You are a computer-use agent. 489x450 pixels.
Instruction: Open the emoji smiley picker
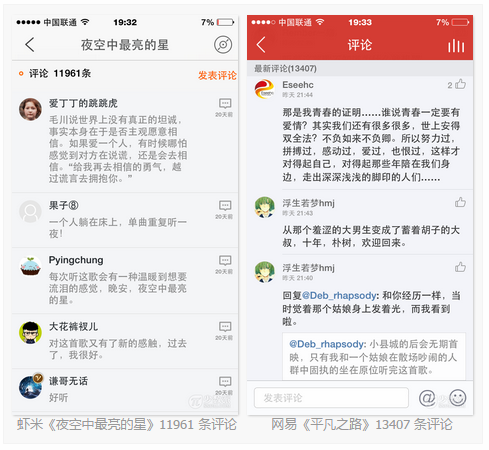(458, 398)
